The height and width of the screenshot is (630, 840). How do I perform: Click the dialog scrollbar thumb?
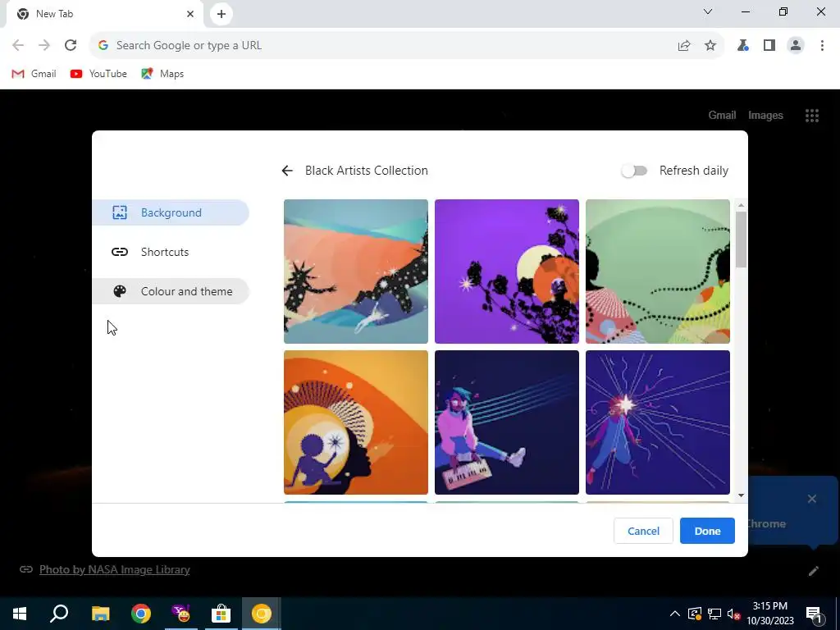coord(741,239)
